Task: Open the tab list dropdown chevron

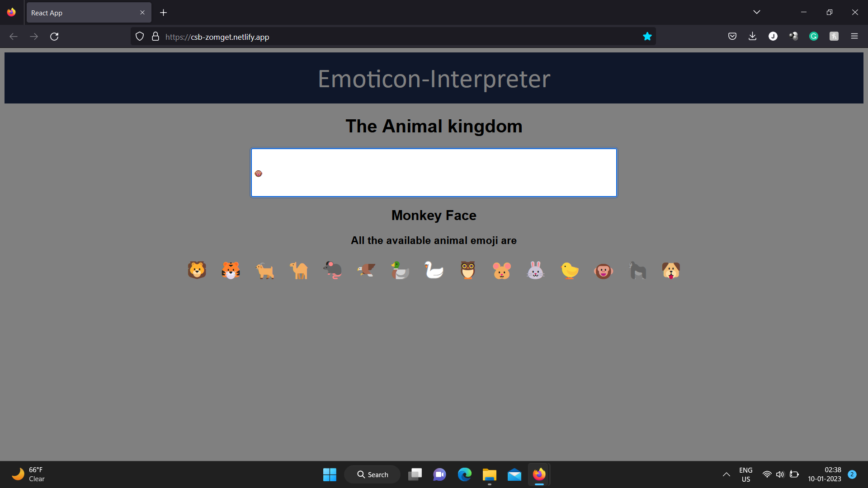Action: [x=757, y=12]
